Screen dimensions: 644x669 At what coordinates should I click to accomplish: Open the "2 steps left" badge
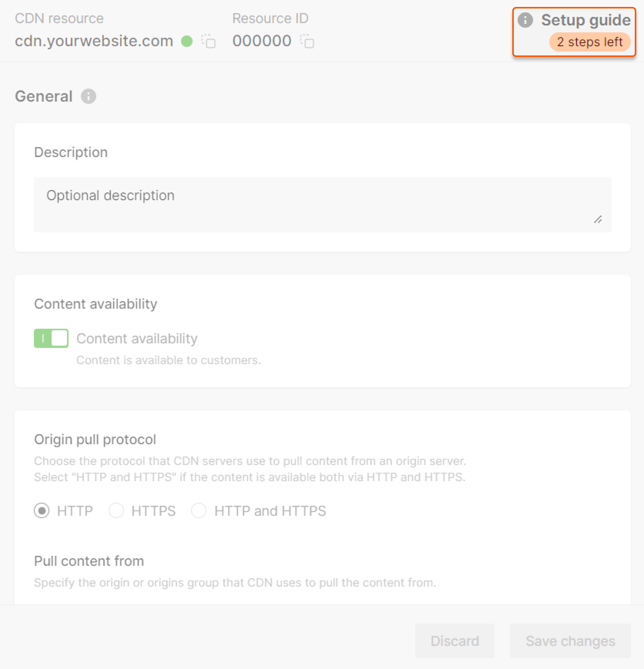(590, 42)
